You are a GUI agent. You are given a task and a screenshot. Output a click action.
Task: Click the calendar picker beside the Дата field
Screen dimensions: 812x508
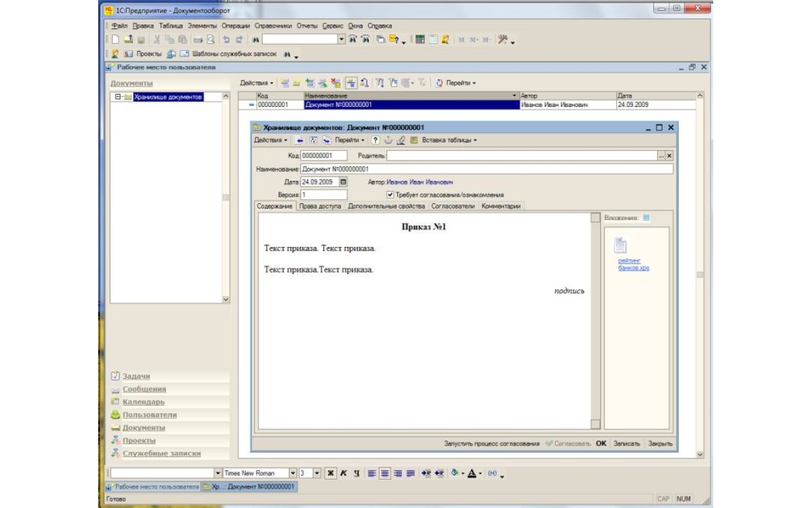click(x=342, y=182)
